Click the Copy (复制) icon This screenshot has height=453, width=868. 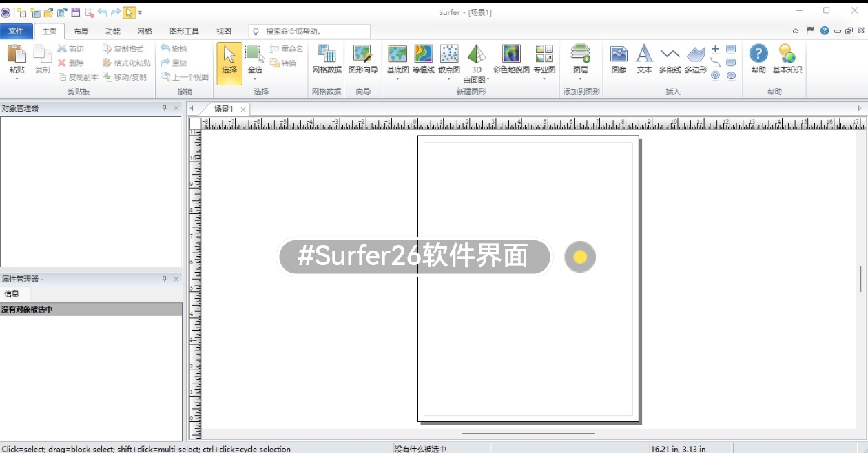click(43, 55)
